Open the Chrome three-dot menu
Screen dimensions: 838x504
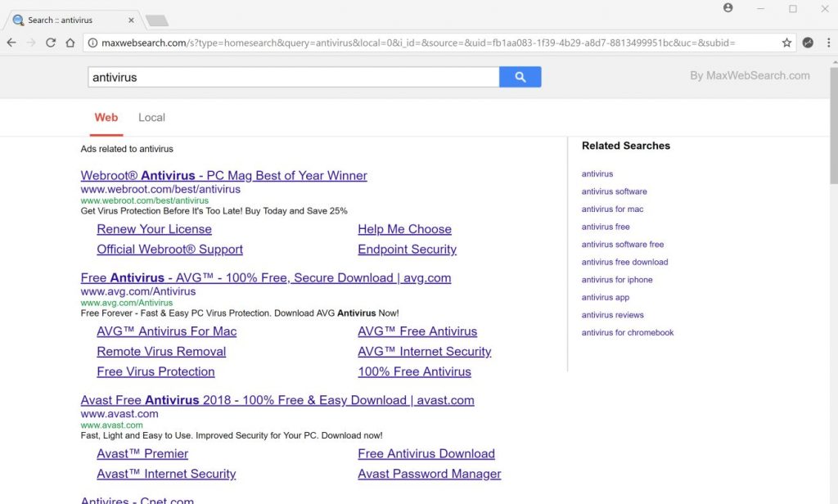(x=828, y=43)
